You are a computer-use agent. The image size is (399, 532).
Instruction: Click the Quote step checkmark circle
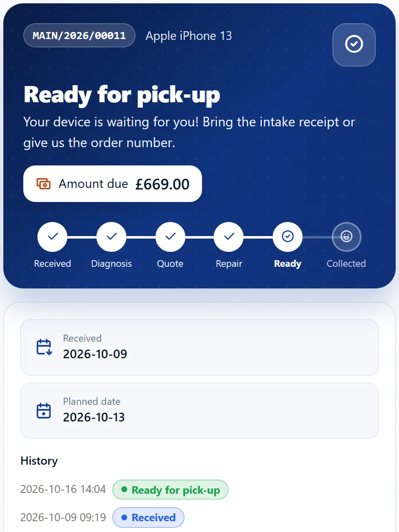170,237
